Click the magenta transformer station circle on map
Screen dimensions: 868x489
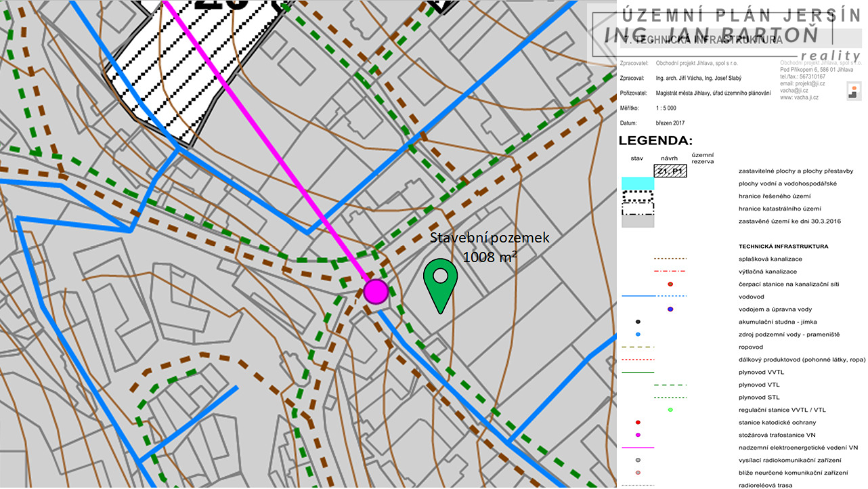point(376,291)
